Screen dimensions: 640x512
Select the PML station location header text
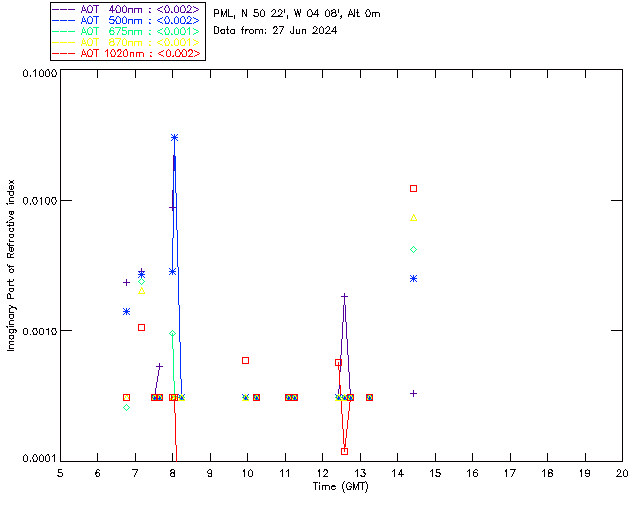pos(297,14)
